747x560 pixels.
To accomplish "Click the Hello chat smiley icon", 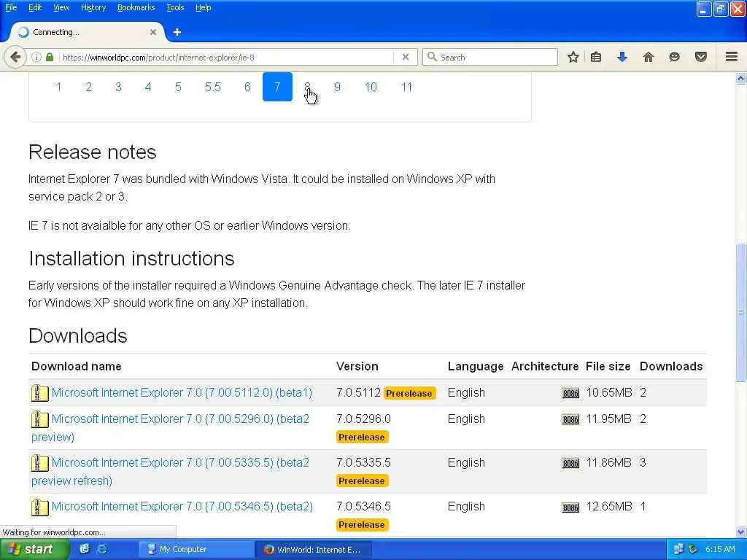I will click(x=674, y=57).
